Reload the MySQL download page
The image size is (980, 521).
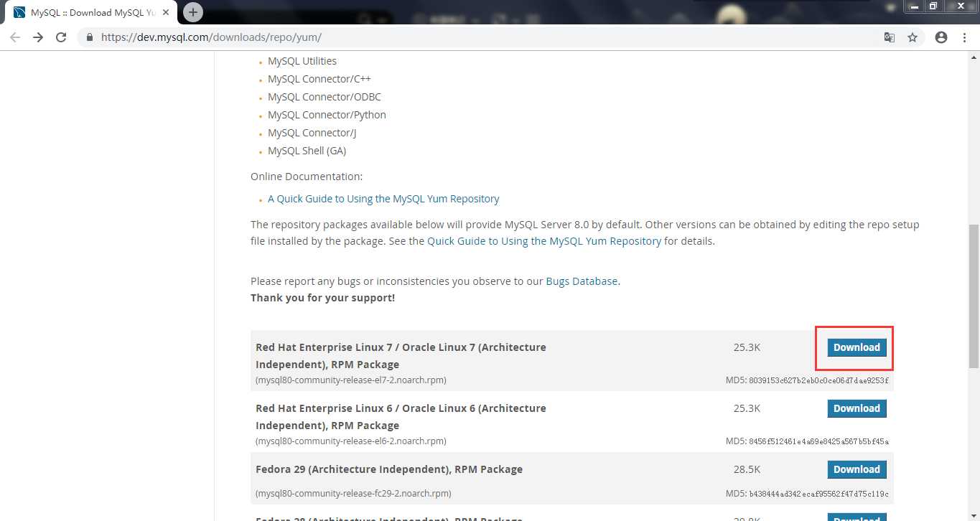click(61, 37)
